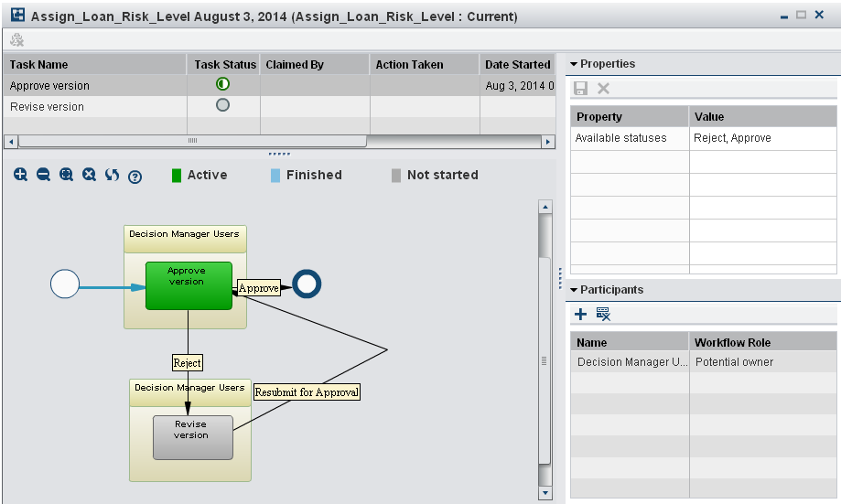Viewport: 841px width, 504px height.
Task: Open the workflow diagram help icon
Action: (135, 177)
